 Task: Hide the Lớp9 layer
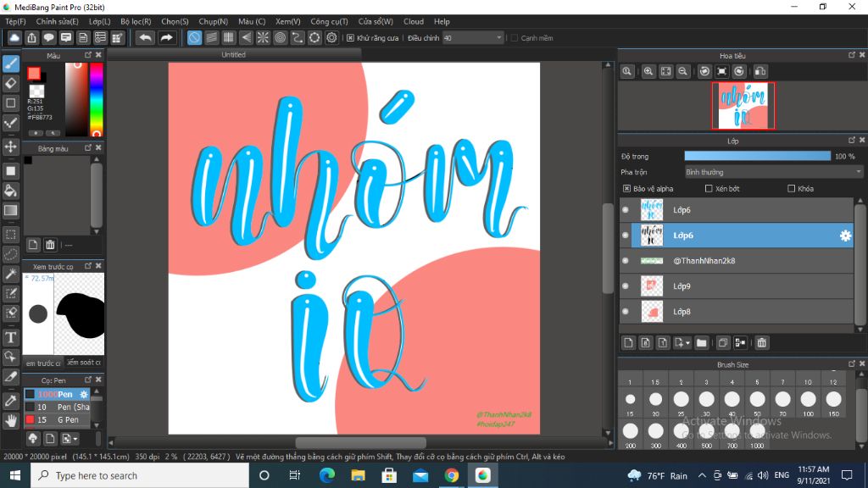click(x=626, y=286)
